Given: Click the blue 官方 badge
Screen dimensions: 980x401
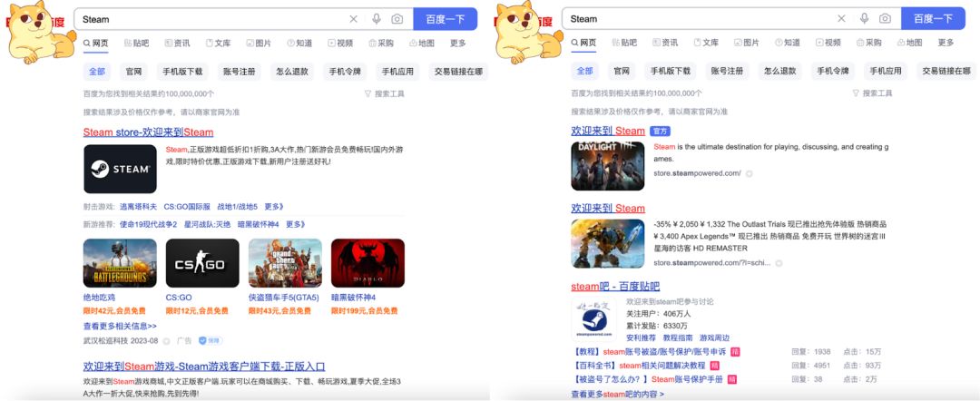Looking at the screenshot, I should coord(660,132).
